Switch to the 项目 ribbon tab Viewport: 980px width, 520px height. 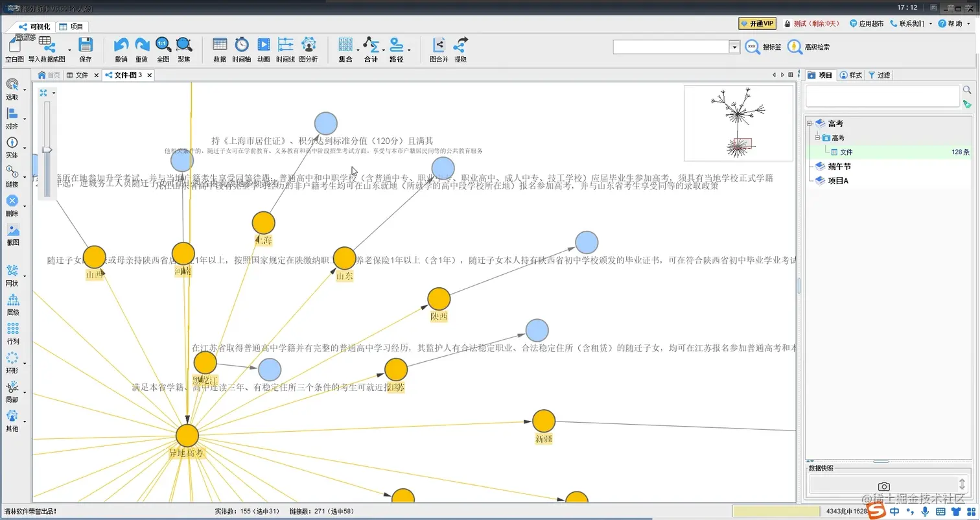[71, 27]
